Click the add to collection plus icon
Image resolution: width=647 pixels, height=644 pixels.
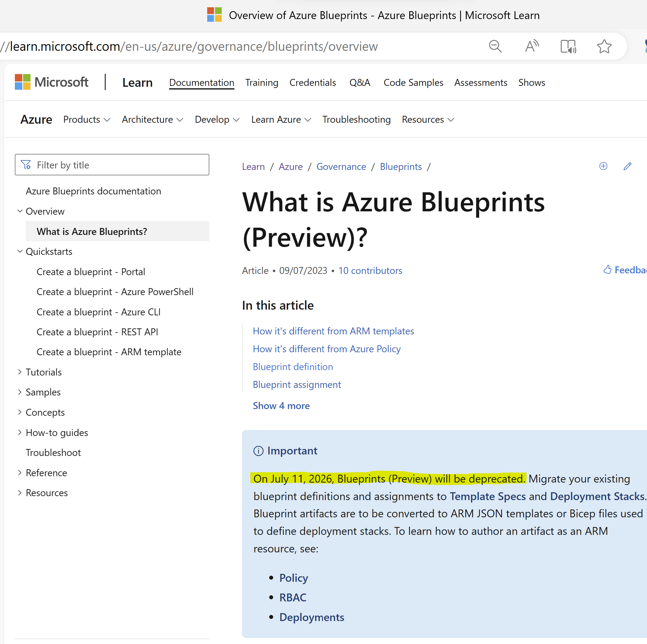(603, 166)
